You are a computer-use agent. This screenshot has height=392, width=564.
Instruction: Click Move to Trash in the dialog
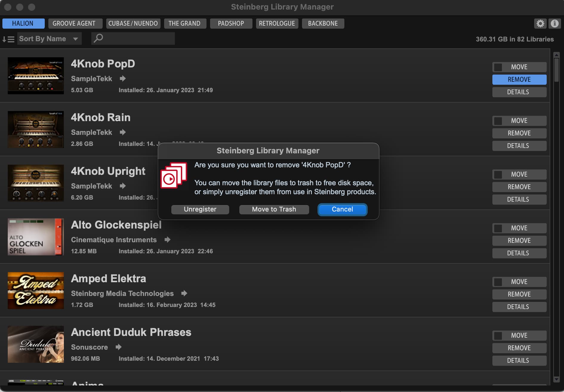click(274, 209)
